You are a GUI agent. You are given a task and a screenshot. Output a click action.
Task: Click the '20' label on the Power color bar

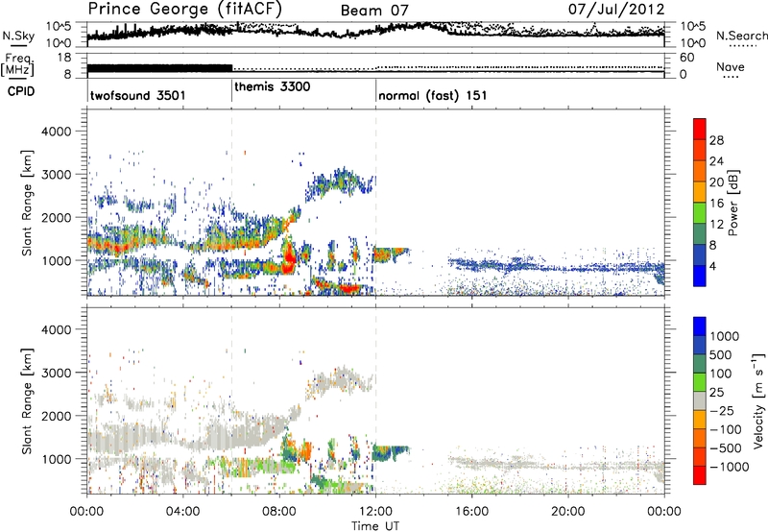pos(716,182)
